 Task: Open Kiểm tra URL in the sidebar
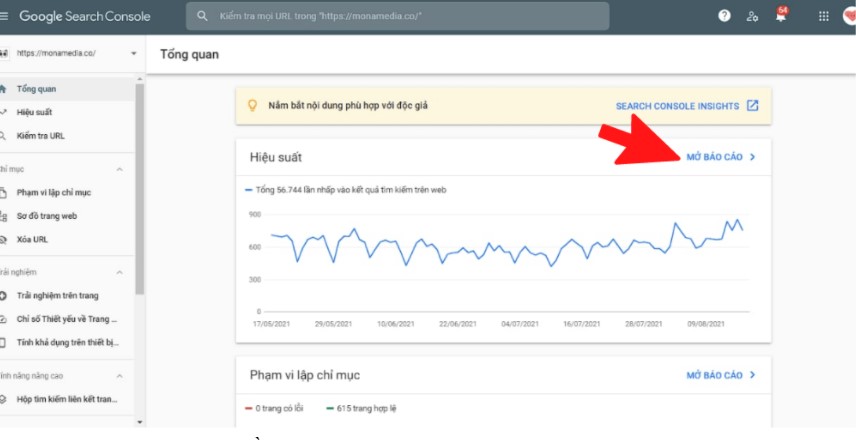pyautogui.click(x=67, y=136)
